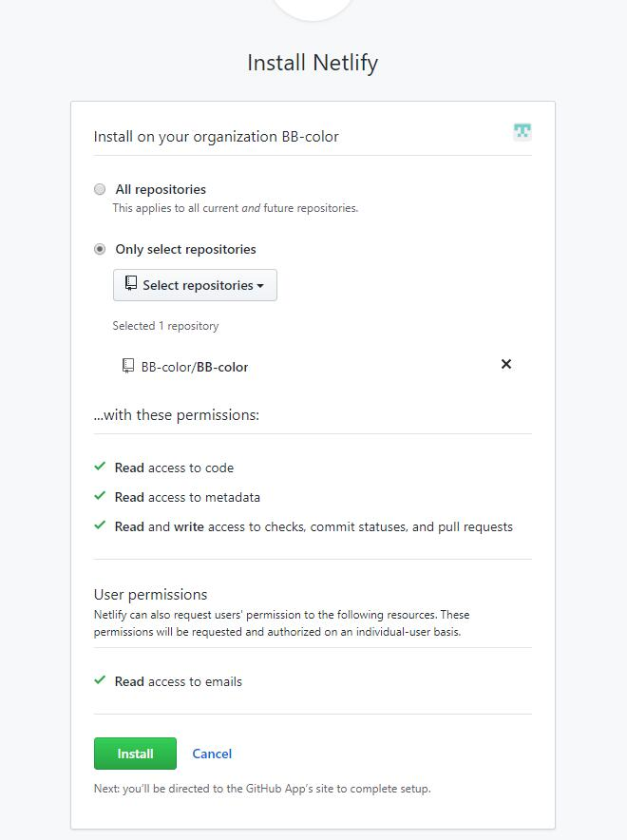
Task: Click the 'Selected 1 repository' text
Action: click(x=165, y=326)
